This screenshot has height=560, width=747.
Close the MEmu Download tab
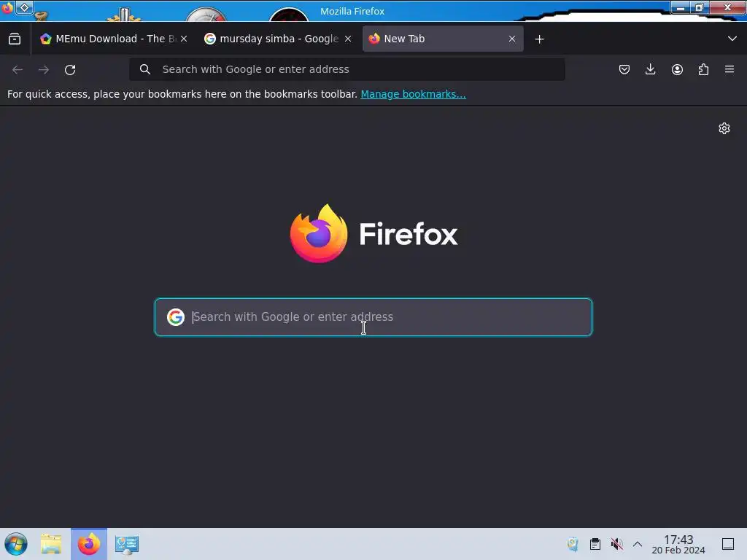[184, 39]
